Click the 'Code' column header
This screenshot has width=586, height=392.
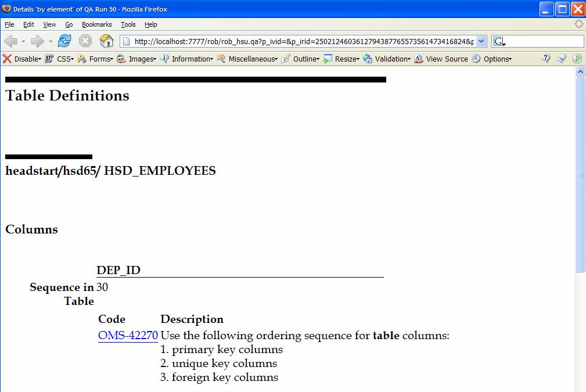point(112,319)
